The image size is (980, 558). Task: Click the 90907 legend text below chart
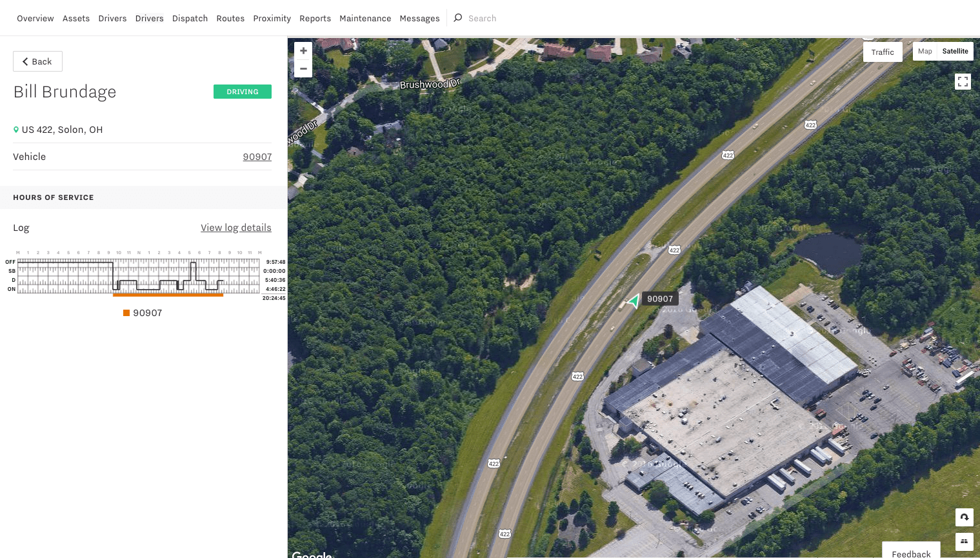[148, 313]
